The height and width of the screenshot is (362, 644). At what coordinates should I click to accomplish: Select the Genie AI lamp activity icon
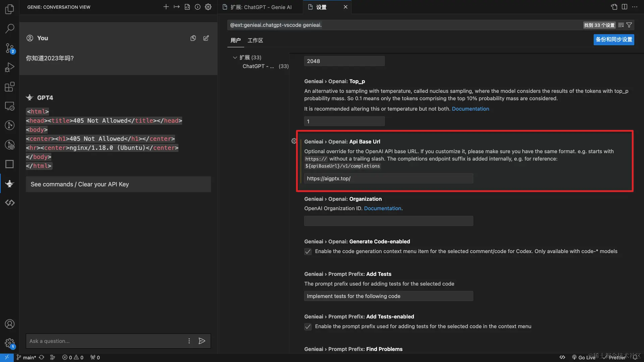pyautogui.click(x=10, y=184)
